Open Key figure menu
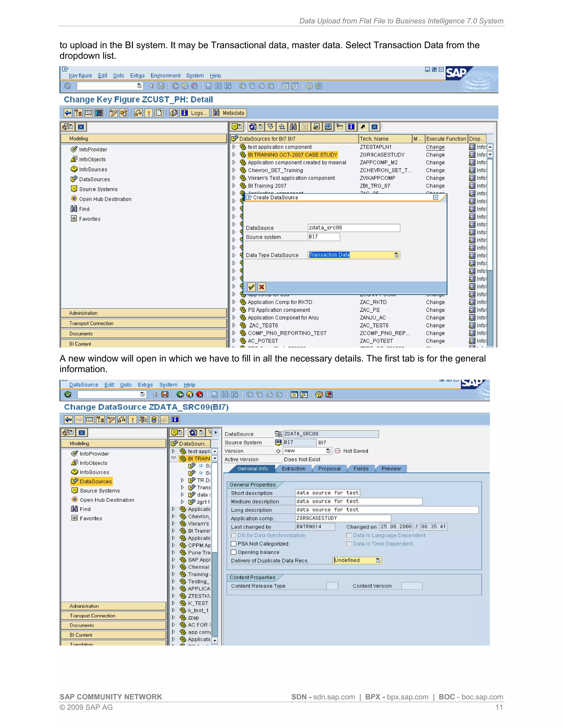The height and width of the screenshot is (728, 563). point(80,76)
